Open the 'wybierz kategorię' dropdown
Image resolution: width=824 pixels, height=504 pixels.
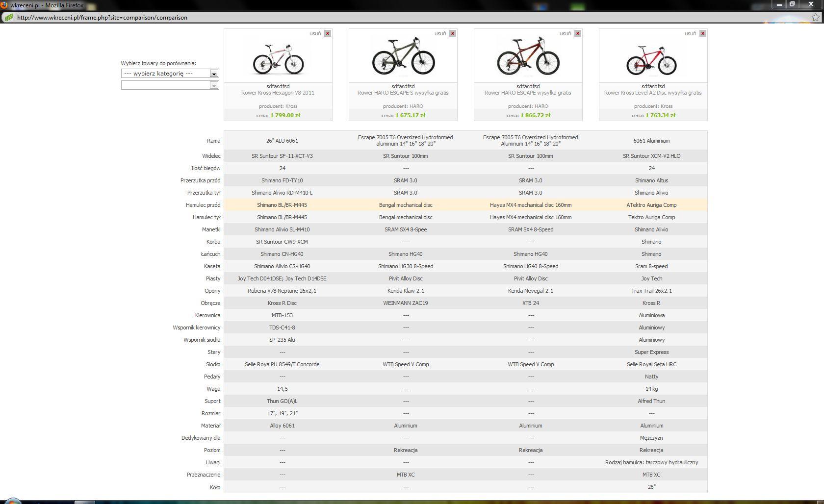coord(170,74)
